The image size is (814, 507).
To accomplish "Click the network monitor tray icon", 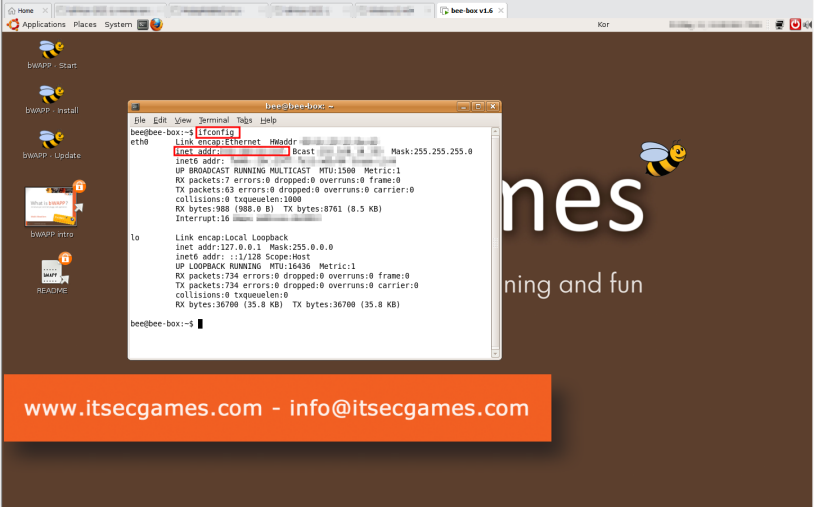I will 779,24.
